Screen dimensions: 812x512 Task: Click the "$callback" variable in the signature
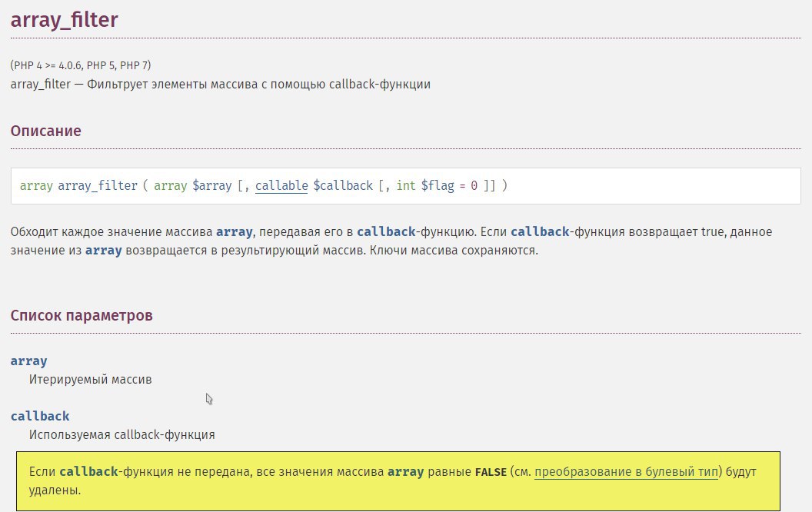click(343, 185)
